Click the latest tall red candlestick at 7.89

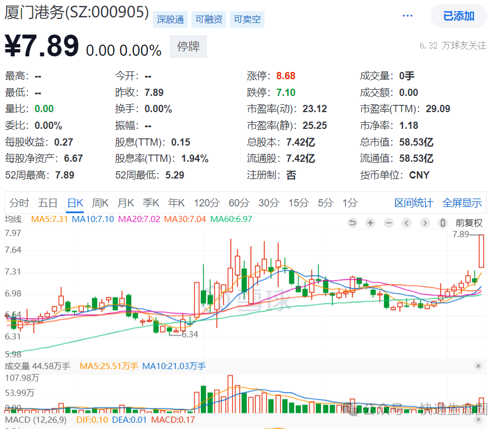[481, 251]
